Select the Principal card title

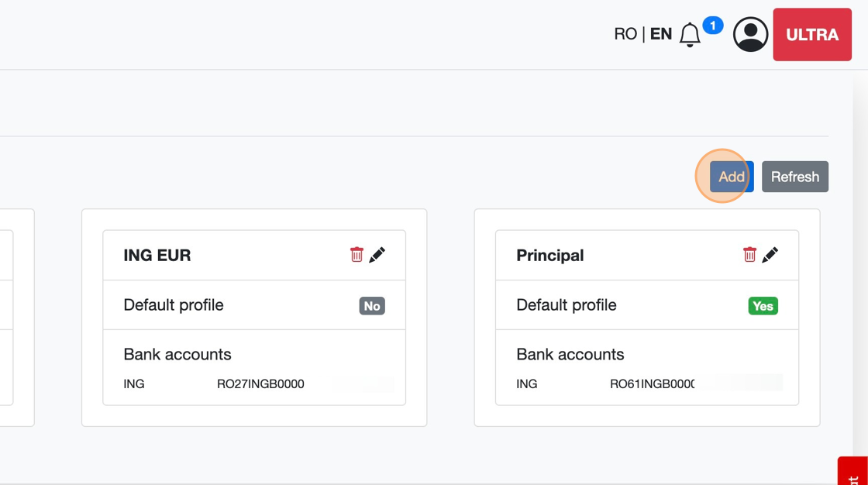point(550,256)
